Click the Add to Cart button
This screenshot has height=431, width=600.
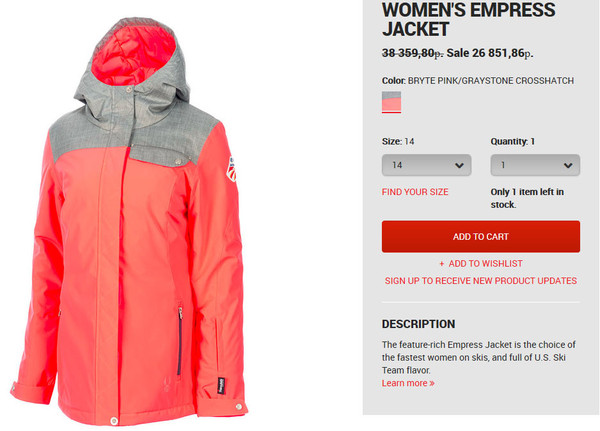481,237
